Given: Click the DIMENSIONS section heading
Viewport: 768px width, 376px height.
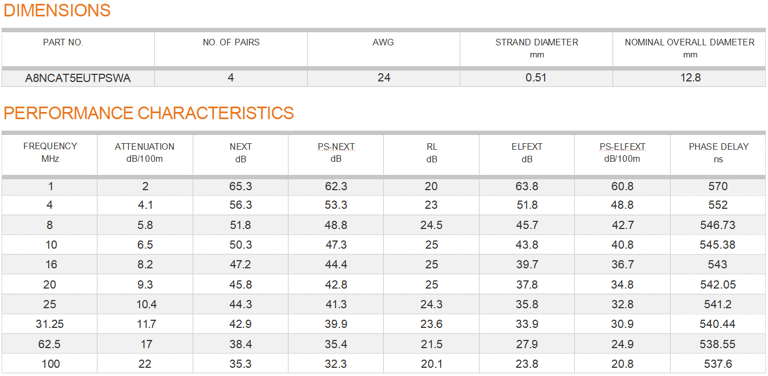Looking at the screenshot, I should [x=57, y=10].
